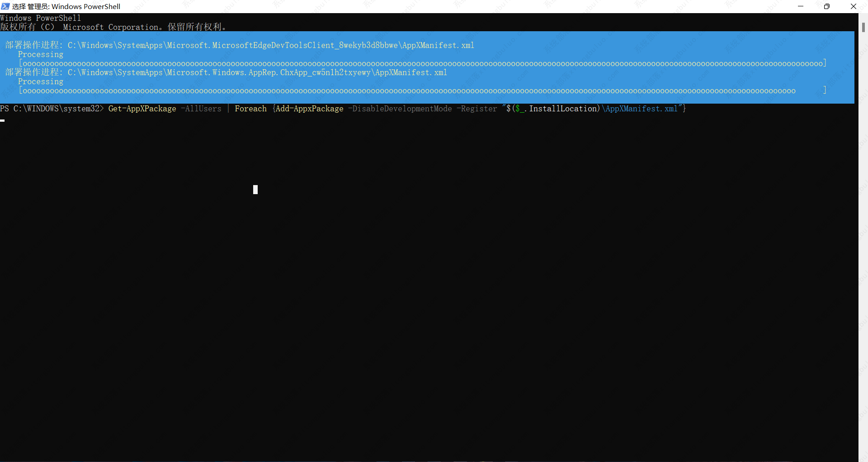868x462 pixels.
Task: Minimize the PowerShell window
Action: pos(801,6)
